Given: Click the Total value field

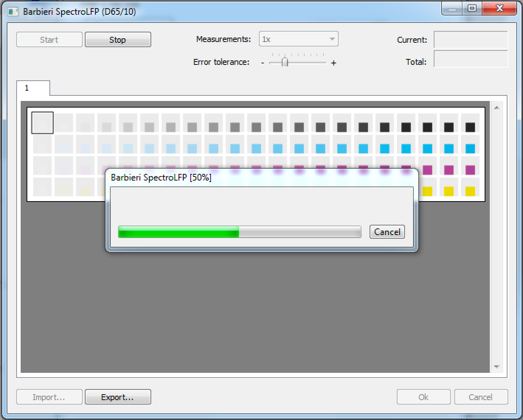Looking at the screenshot, I should click(471, 59).
